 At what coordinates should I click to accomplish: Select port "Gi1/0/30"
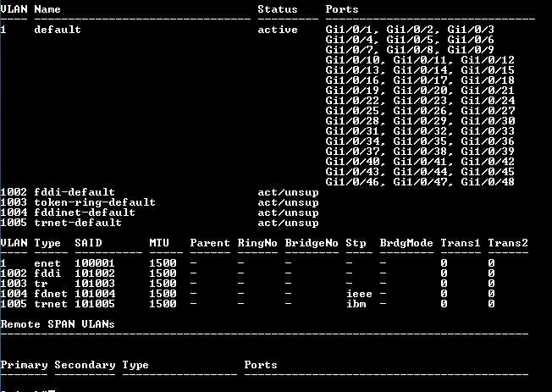488,121
